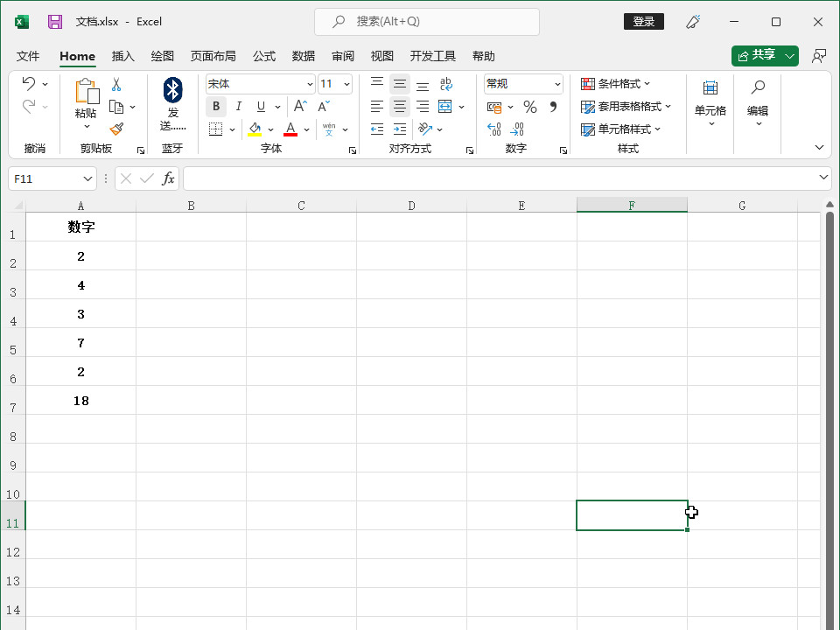
Task: Activate the Format Painter brush
Action: coord(116,129)
